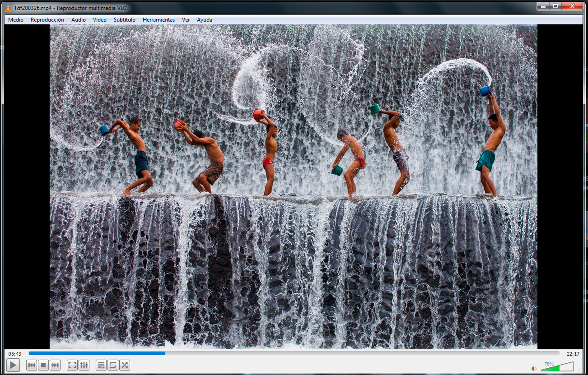Viewport: 588px width, 375px height.
Task: Click the seek bar's unplayed portion
Action: [x=362, y=353]
